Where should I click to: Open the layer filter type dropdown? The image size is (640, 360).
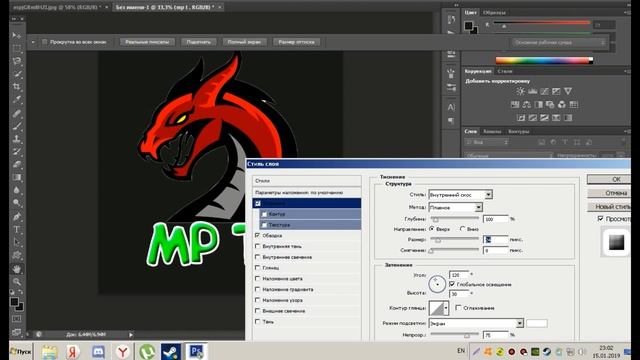pyautogui.click(x=487, y=142)
